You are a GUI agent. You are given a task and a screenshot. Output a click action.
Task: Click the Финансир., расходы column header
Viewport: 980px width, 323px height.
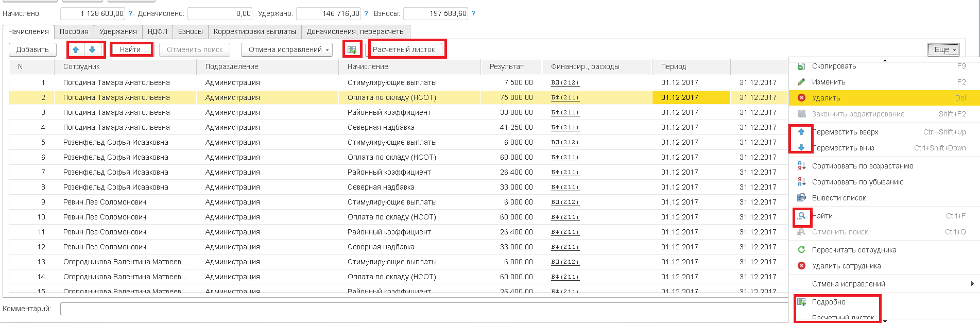point(597,67)
